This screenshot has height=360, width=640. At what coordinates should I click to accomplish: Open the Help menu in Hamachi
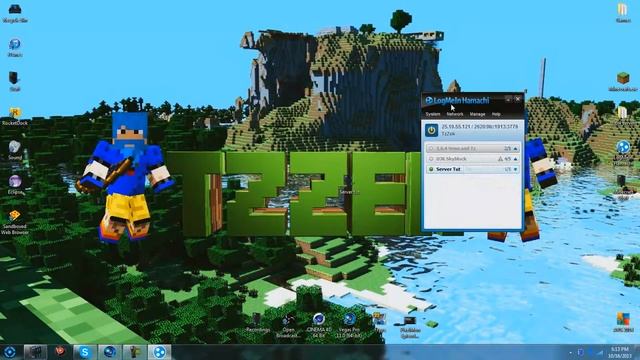[x=496, y=114]
